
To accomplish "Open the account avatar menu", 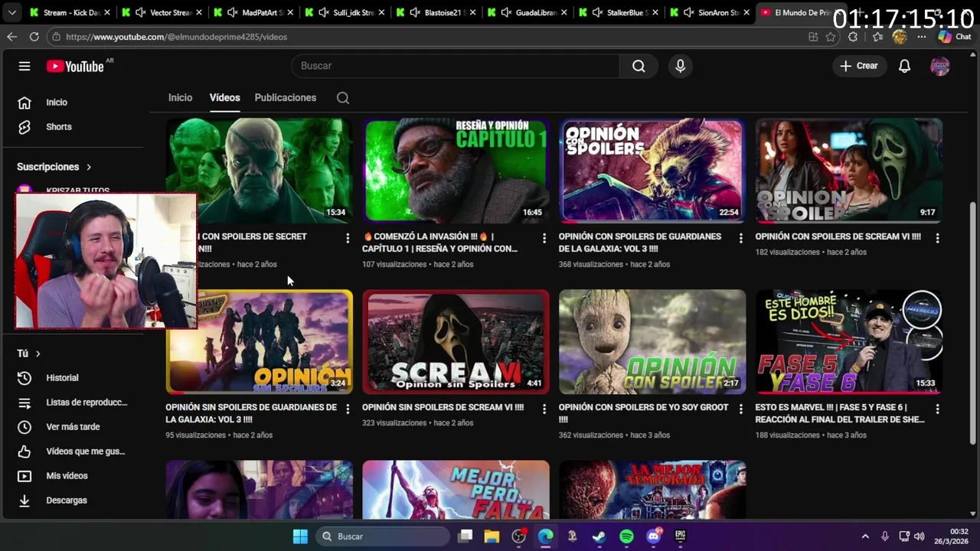I will pyautogui.click(x=939, y=66).
